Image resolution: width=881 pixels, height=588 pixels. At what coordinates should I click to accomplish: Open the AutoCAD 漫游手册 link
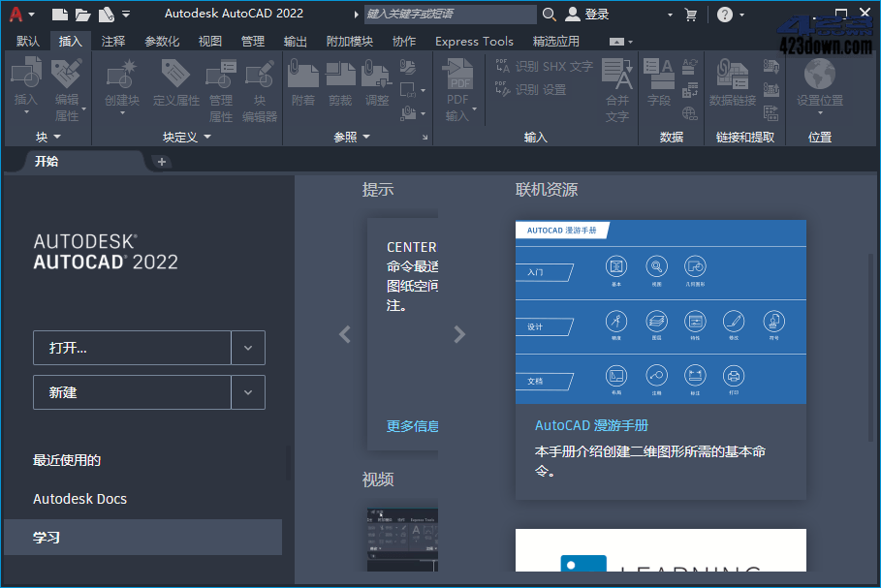pyautogui.click(x=591, y=424)
